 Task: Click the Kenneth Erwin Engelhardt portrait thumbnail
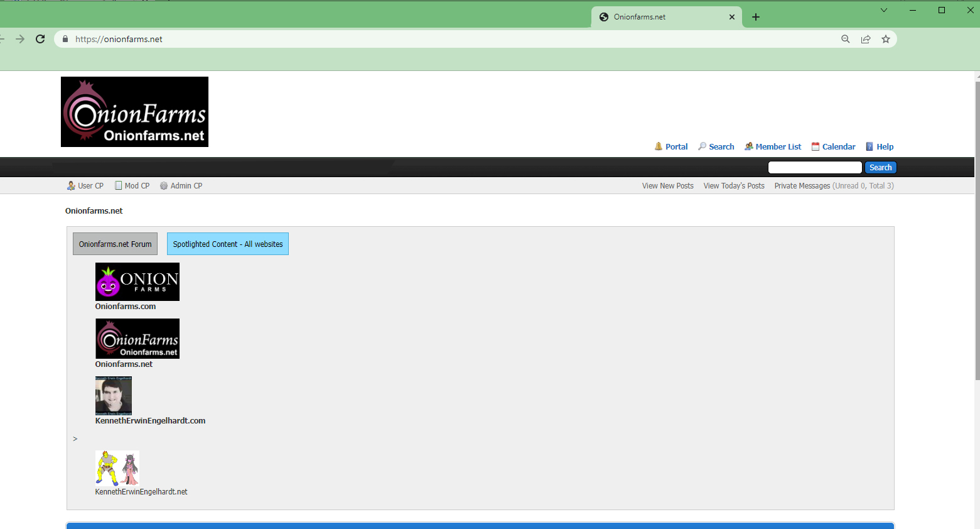point(114,396)
